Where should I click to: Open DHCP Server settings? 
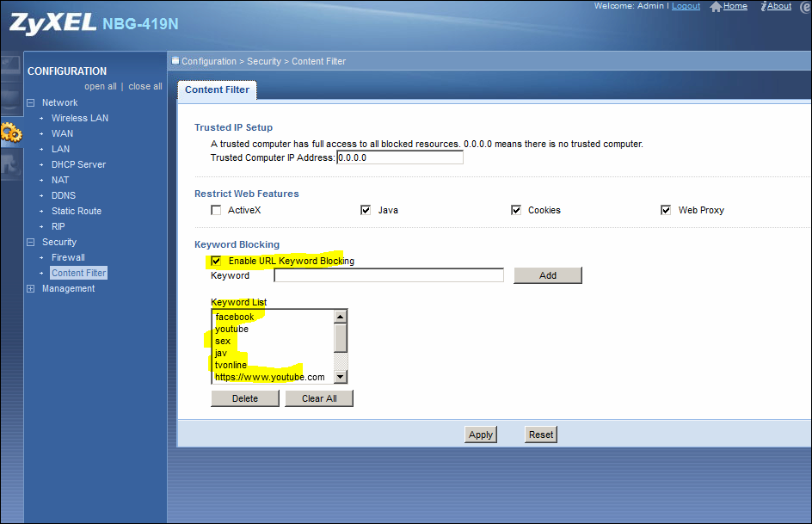[79, 164]
